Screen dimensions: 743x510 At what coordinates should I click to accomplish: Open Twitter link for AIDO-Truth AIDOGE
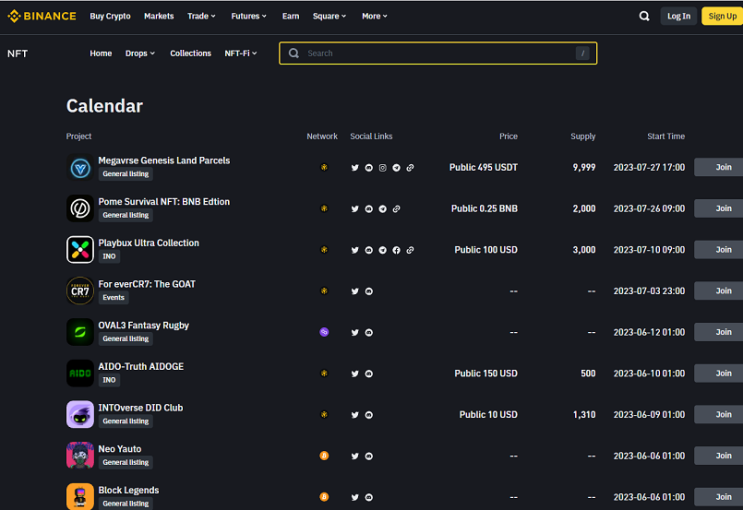(x=355, y=374)
